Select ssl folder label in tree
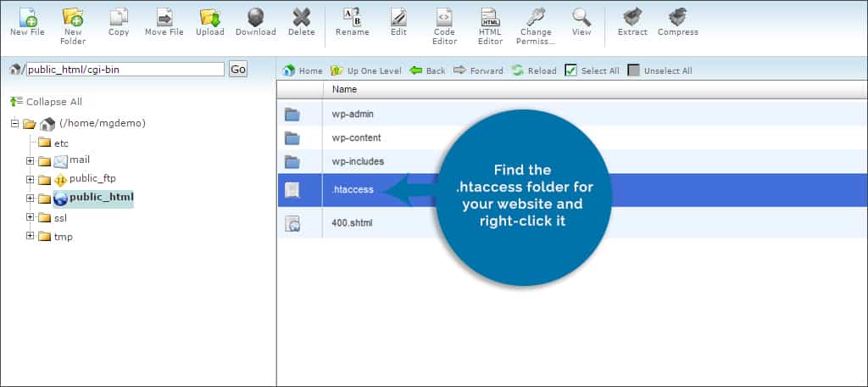This screenshot has width=868, height=387. tap(60, 218)
